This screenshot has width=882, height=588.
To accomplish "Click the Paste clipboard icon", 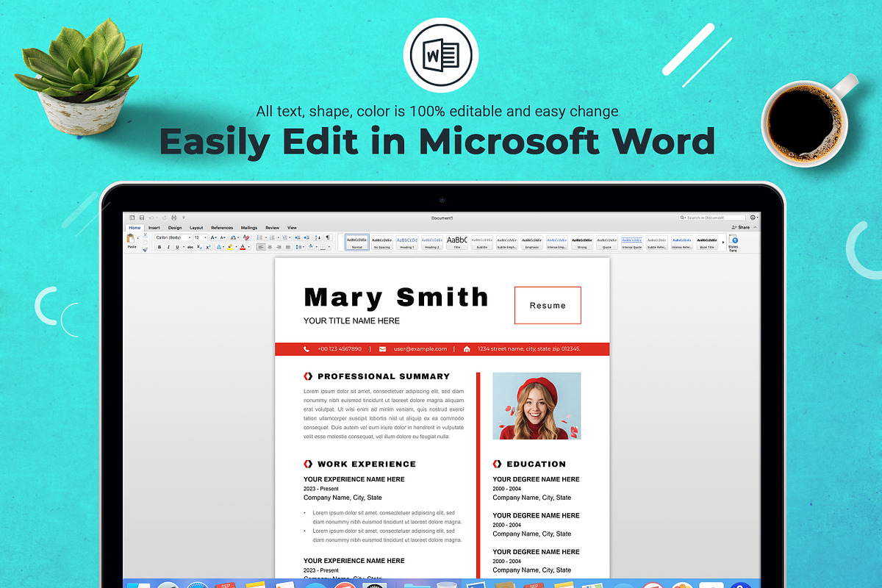I will pyautogui.click(x=131, y=239).
